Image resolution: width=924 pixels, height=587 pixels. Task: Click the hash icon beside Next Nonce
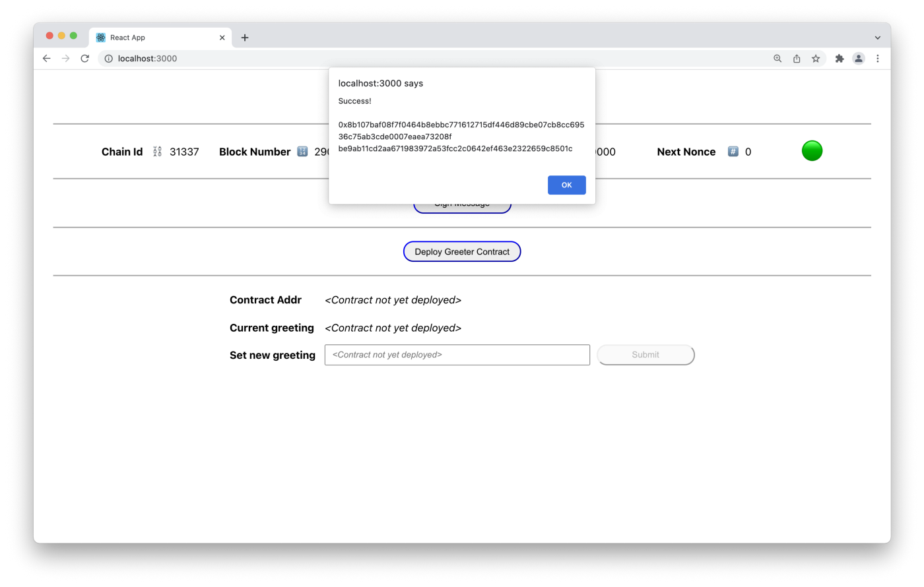click(733, 152)
